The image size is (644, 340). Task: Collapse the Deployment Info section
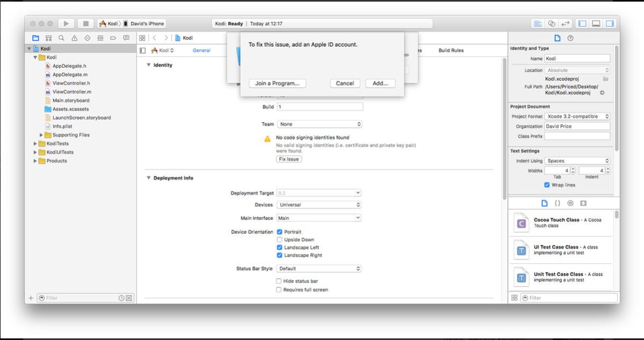(149, 178)
